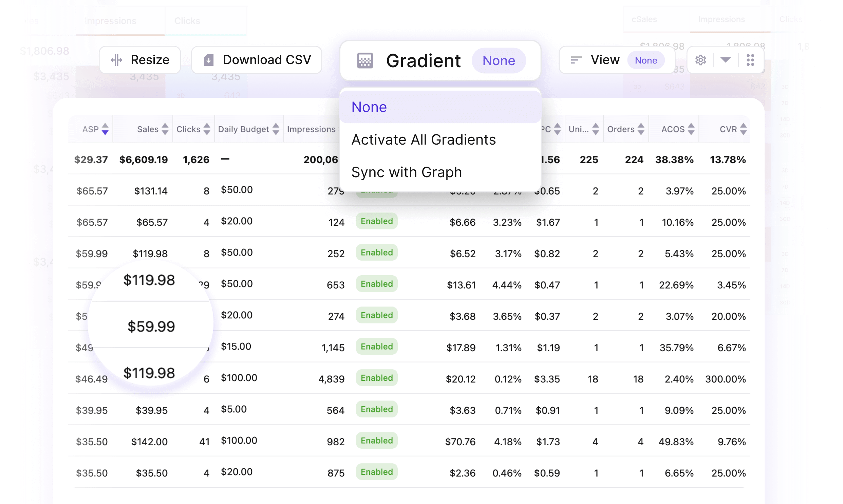Screen dimensions: 843x504
Task: Click Enabled badge in 982 impressions row
Action: 377,441
